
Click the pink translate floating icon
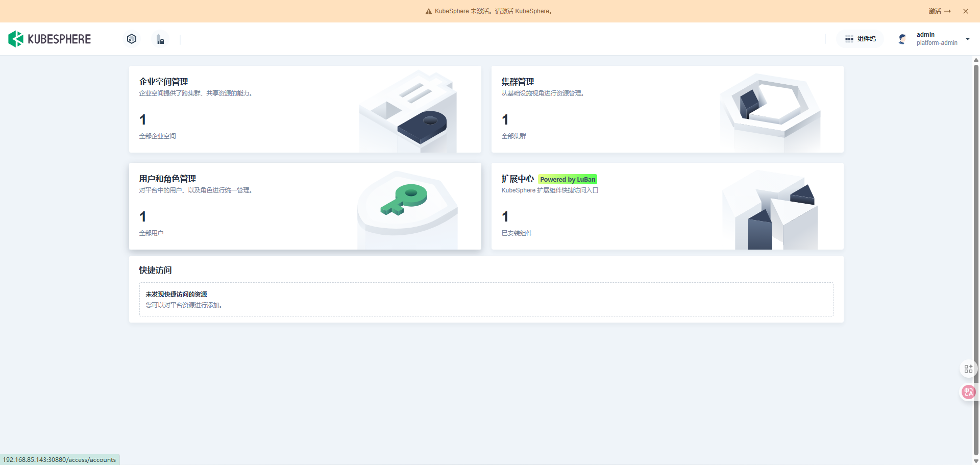tap(968, 392)
